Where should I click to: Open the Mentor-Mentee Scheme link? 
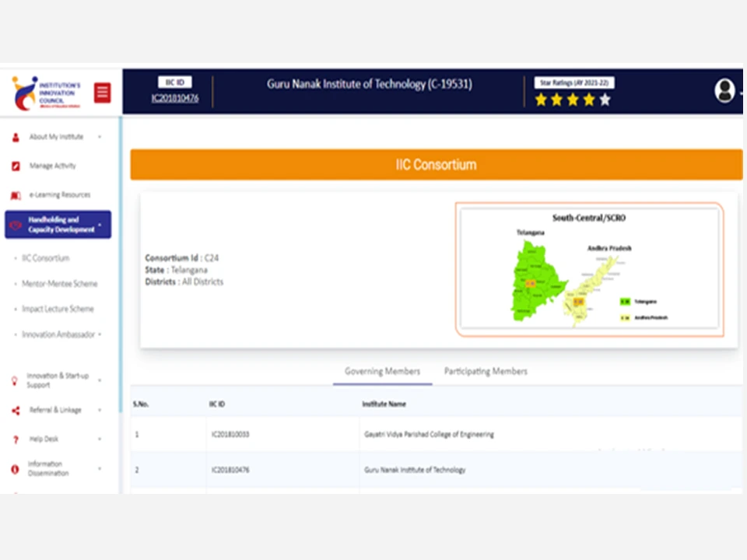click(60, 284)
